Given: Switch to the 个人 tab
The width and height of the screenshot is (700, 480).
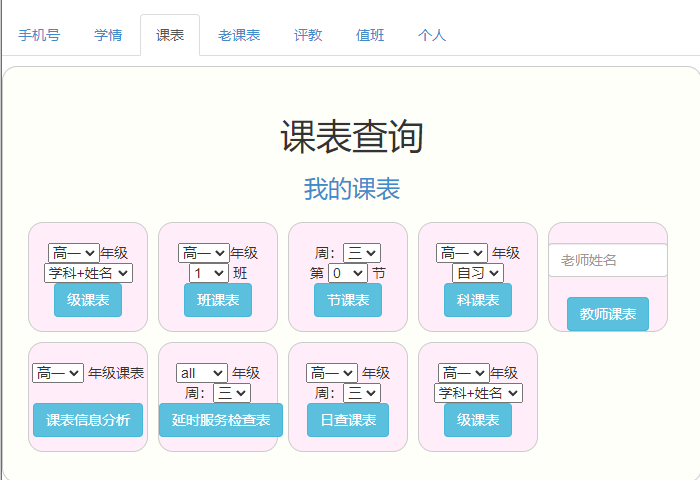Looking at the screenshot, I should 432,35.
